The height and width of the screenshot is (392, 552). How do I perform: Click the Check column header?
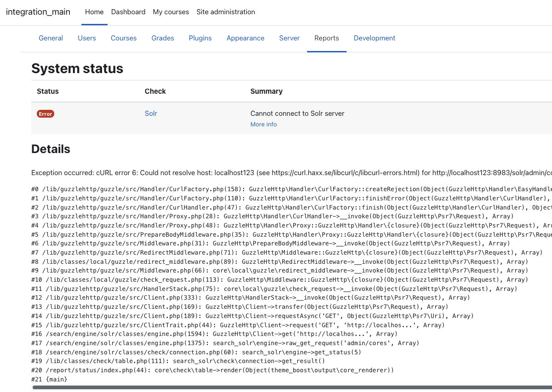click(x=155, y=91)
